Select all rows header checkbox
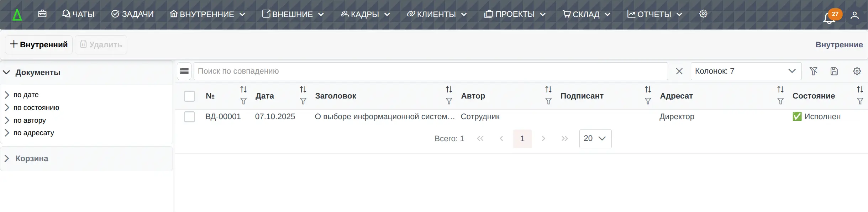868x212 pixels. (189, 96)
